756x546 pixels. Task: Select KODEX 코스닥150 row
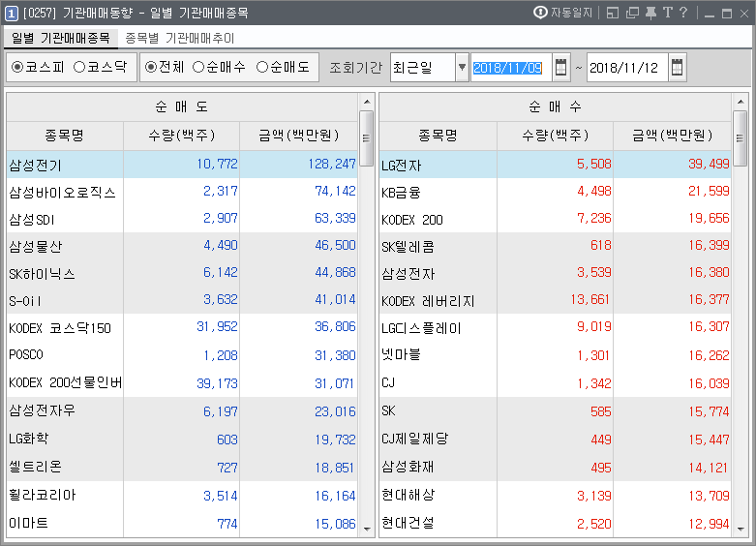182,327
